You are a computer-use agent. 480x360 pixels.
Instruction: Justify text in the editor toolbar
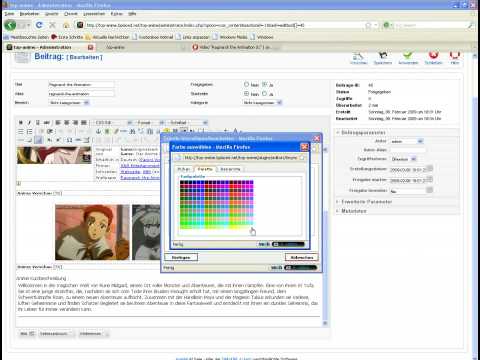[x=84, y=123]
